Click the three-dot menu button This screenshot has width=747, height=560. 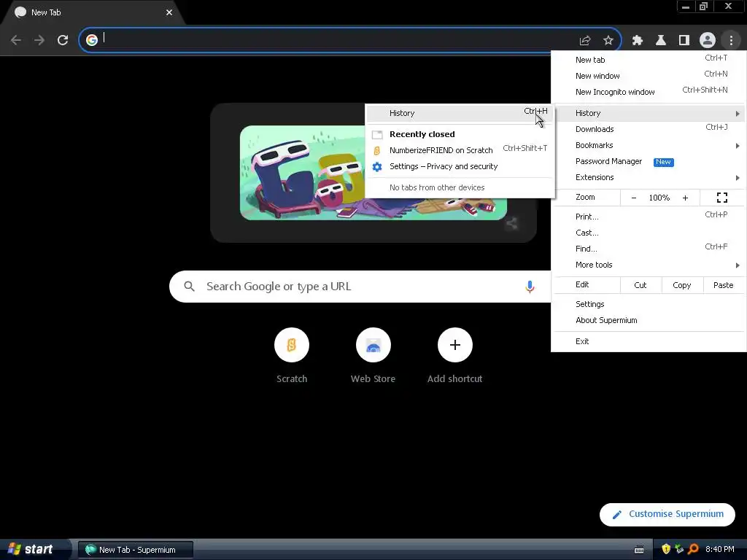731,41
